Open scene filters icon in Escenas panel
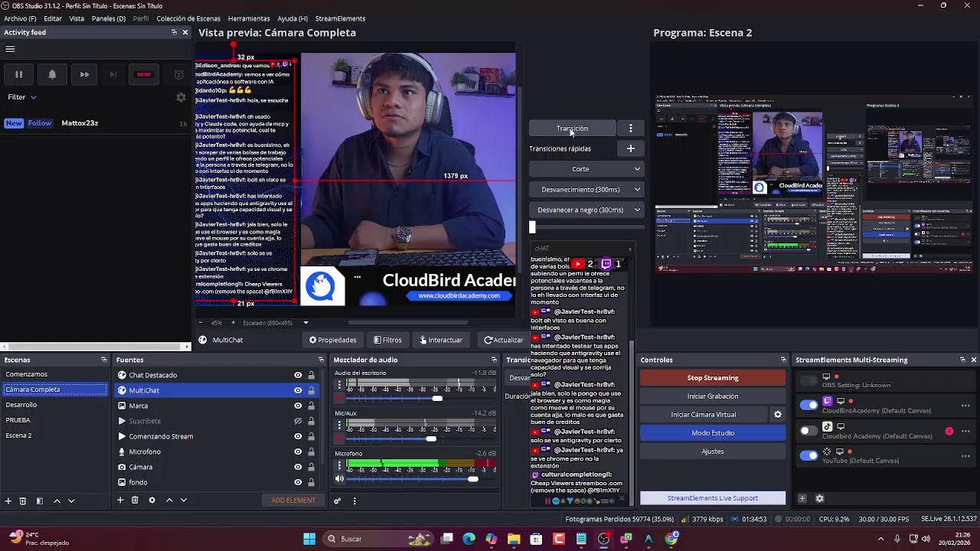Viewport: 980px width, 551px height. pos(39,500)
